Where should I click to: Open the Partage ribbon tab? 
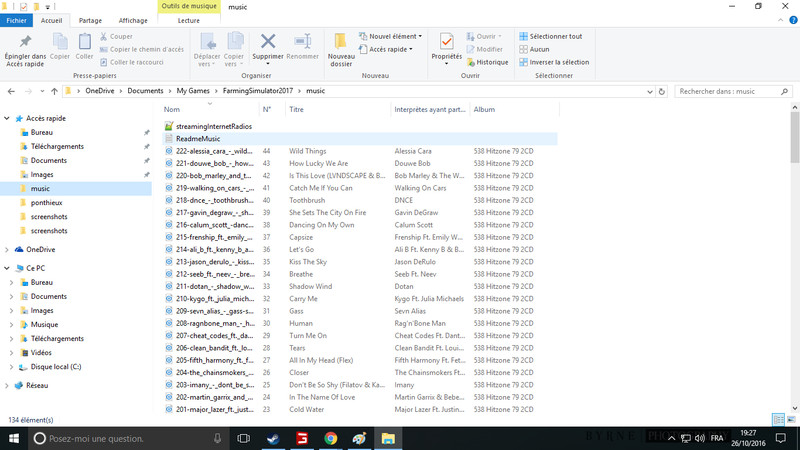pyautogui.click(x=90, y=20)
